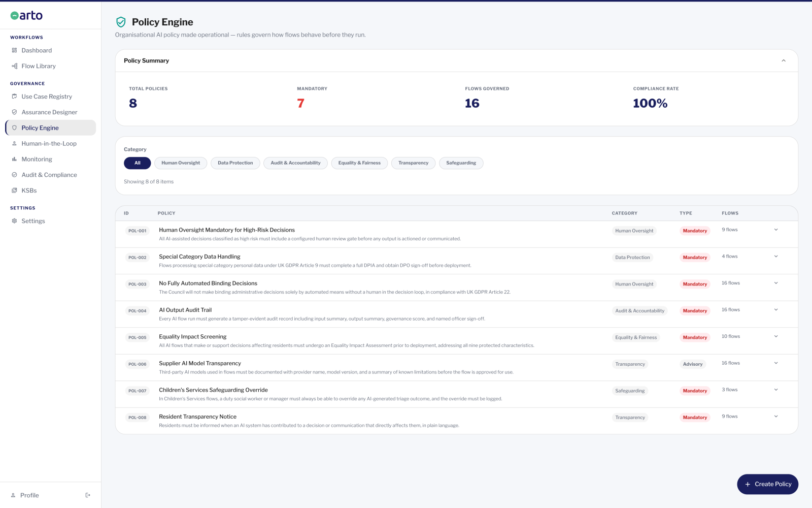Navigate to Assurance Designer

pos(51,112)
